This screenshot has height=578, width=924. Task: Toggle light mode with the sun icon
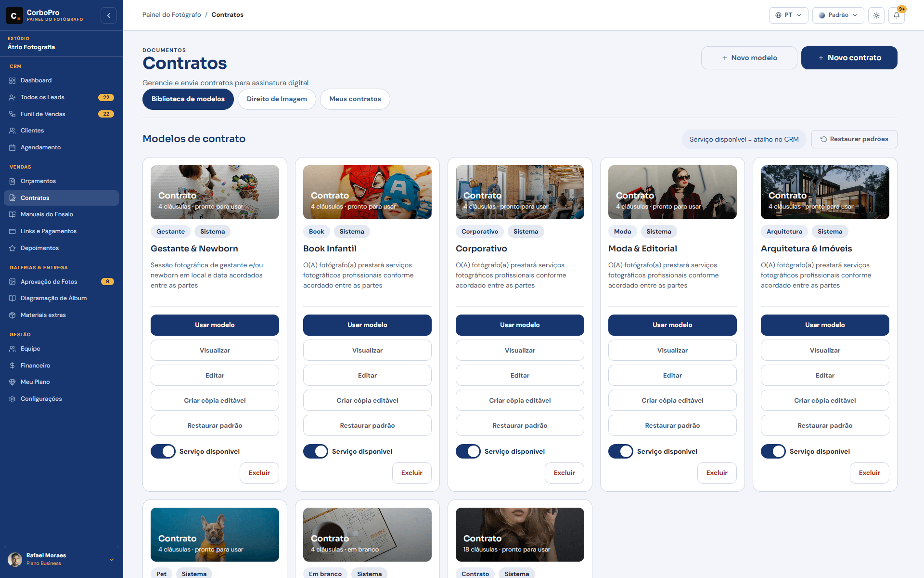[x=876, y=15]
